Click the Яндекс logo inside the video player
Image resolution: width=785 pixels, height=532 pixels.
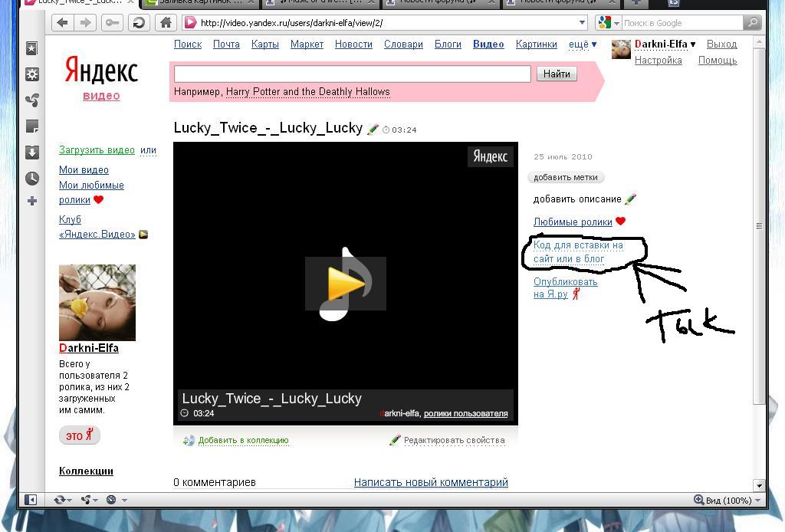[490, 156]
